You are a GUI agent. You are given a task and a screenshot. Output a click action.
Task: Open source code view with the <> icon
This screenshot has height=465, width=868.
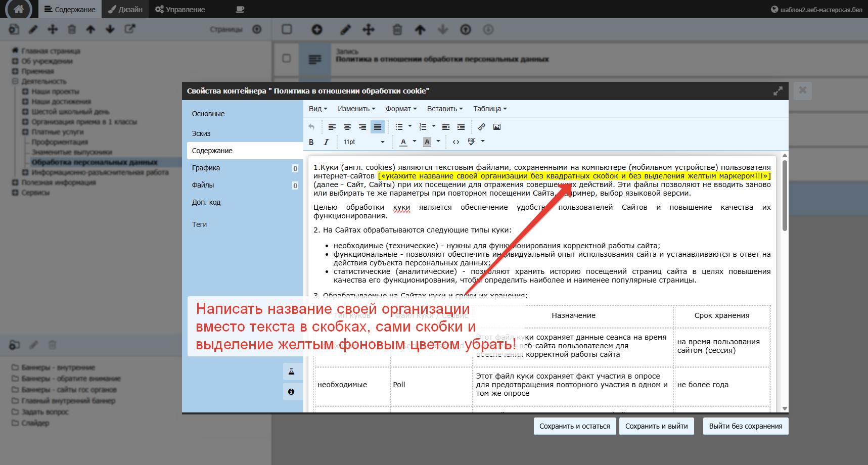click(x=456, y=142)
